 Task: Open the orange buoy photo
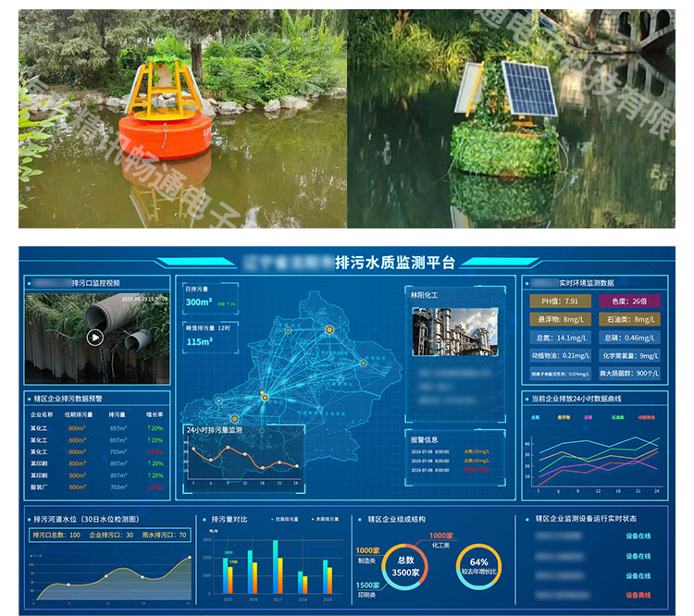(182, 118)
